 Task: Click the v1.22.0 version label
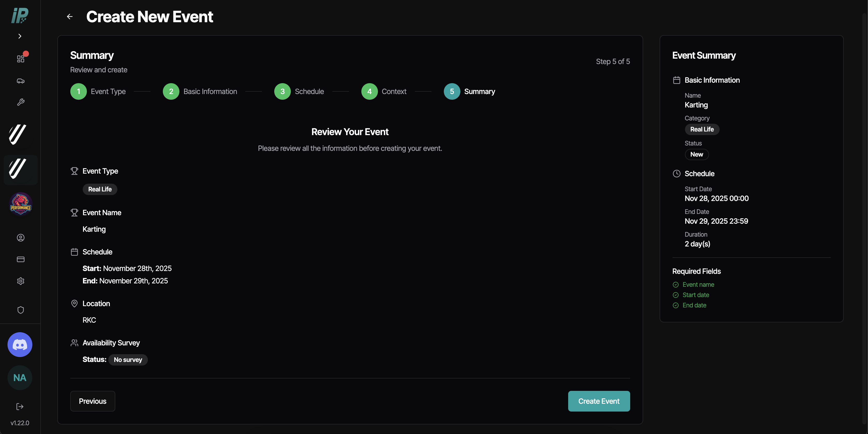pyautogui.click(x=20, y=423)
